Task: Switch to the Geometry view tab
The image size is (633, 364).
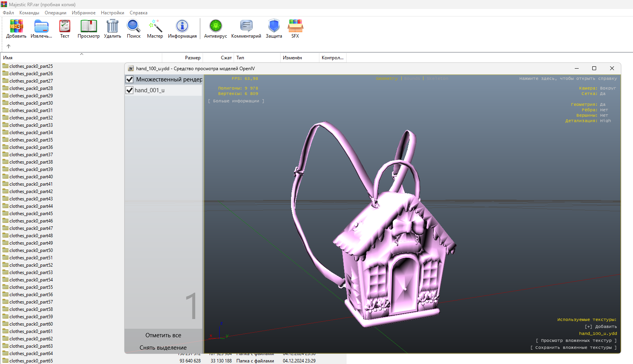Action: click(387, 78)
